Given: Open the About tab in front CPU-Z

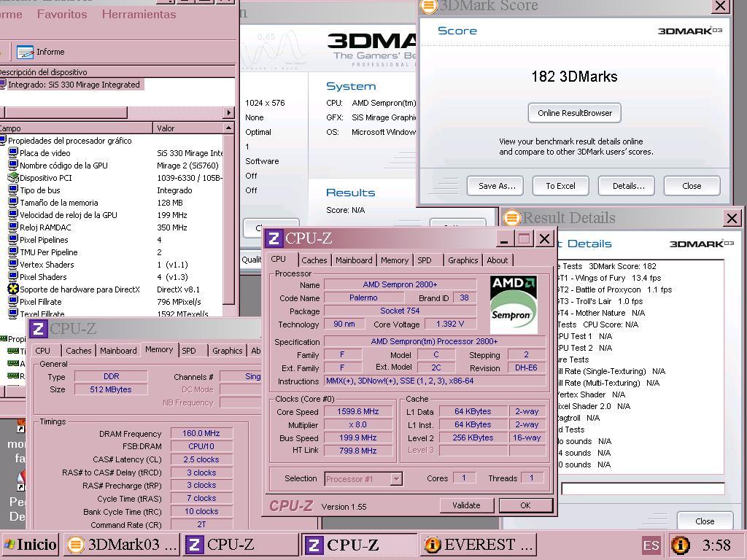Looking at the screenshot, I should pos(497,260).
